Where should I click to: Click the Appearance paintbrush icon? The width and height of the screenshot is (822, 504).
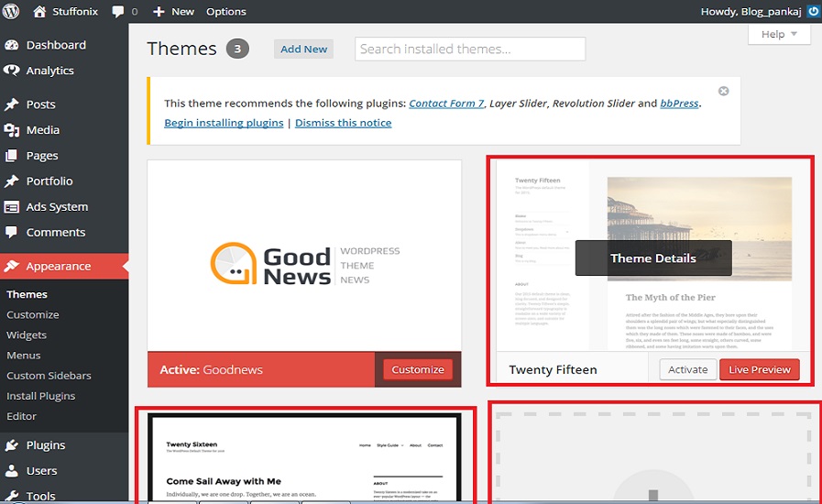12,266
